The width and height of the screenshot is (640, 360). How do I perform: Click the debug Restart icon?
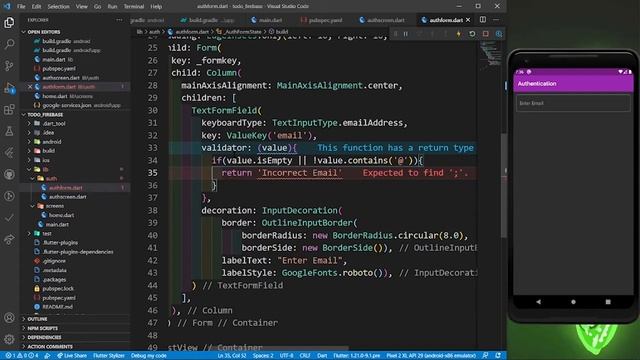point(472,34)
